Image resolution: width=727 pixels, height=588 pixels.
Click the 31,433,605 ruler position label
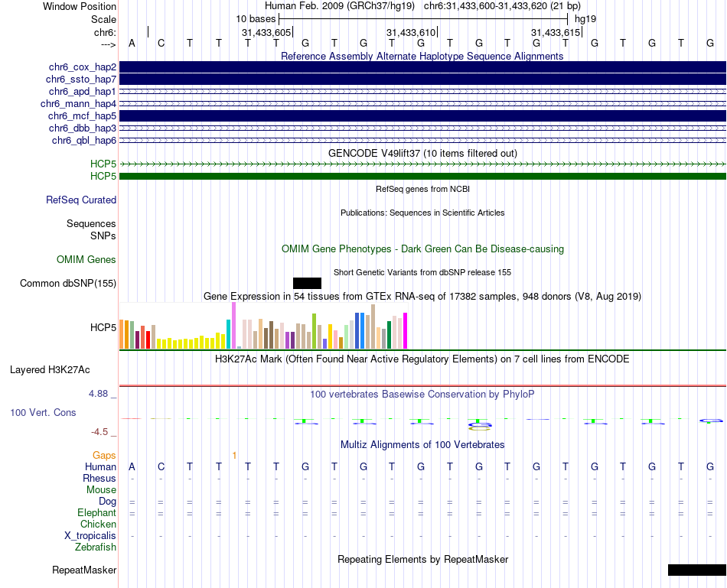pos(266,32)
